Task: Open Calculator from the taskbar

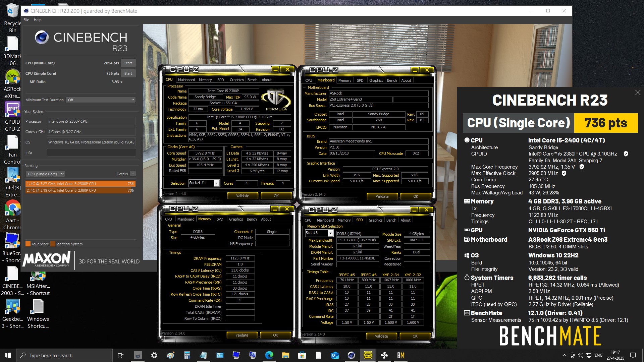Action: (187, 355)
